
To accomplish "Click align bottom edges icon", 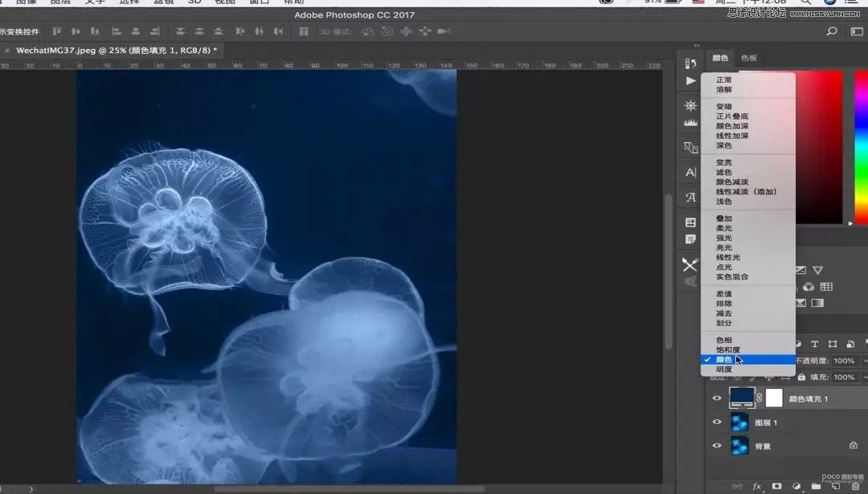I will point(95,31).
